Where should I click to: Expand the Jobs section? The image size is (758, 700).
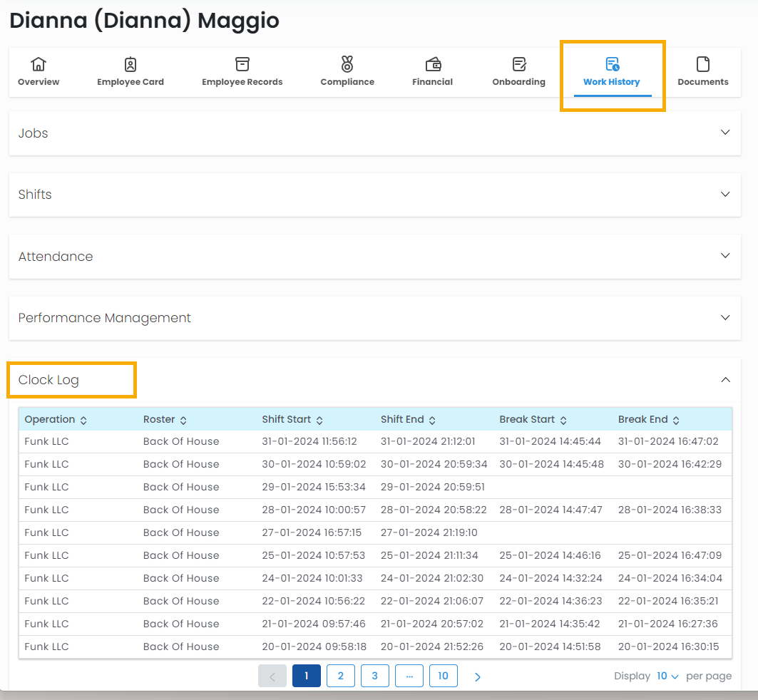point(725,133)
